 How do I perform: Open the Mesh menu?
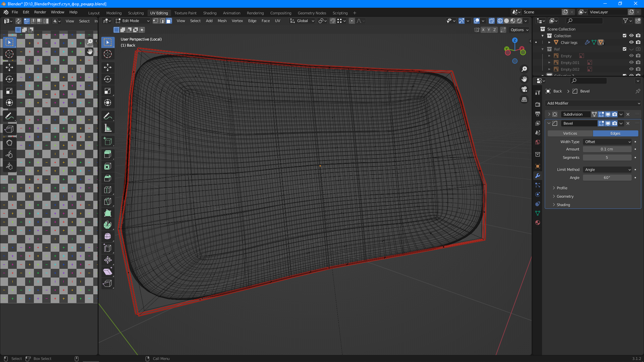tap(222, 21)
